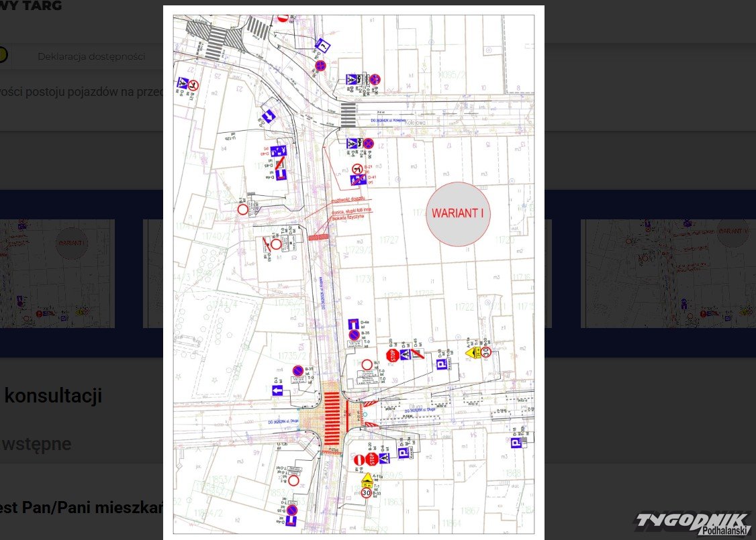Screen dimensions: 756x540
Task: Select the leftmost WARIANT I thumbnail
Action: (x=57, y=273)
